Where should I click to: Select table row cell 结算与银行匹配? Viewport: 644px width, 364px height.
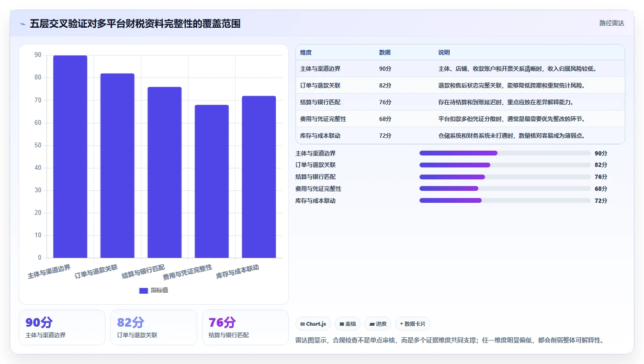tap(320, 102)
